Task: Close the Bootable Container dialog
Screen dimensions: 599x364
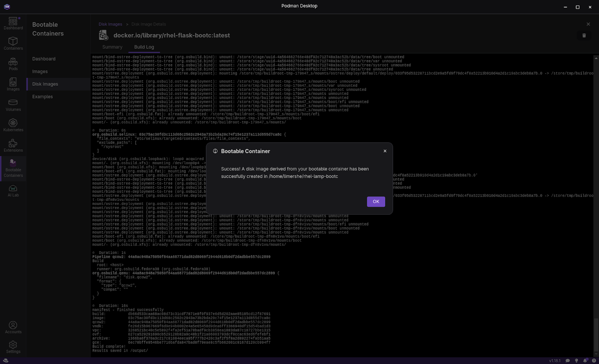Action: tap(385, 151)
